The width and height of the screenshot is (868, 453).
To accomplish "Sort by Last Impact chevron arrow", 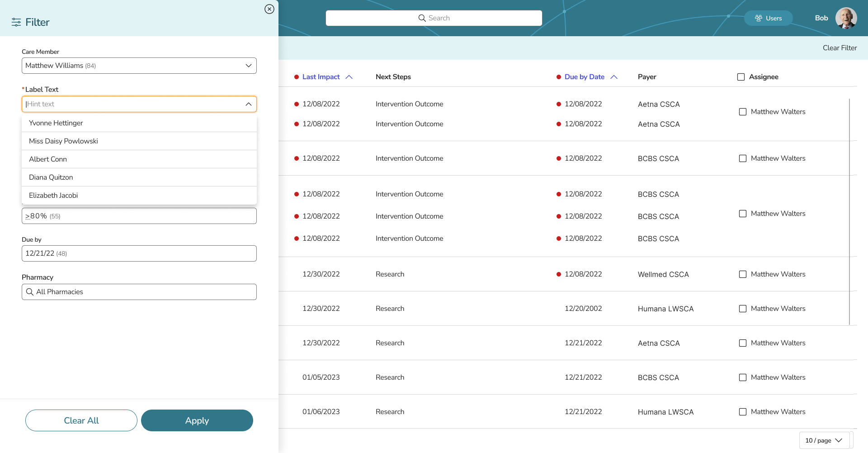I will pyautogui.click(x=349, y=77).
